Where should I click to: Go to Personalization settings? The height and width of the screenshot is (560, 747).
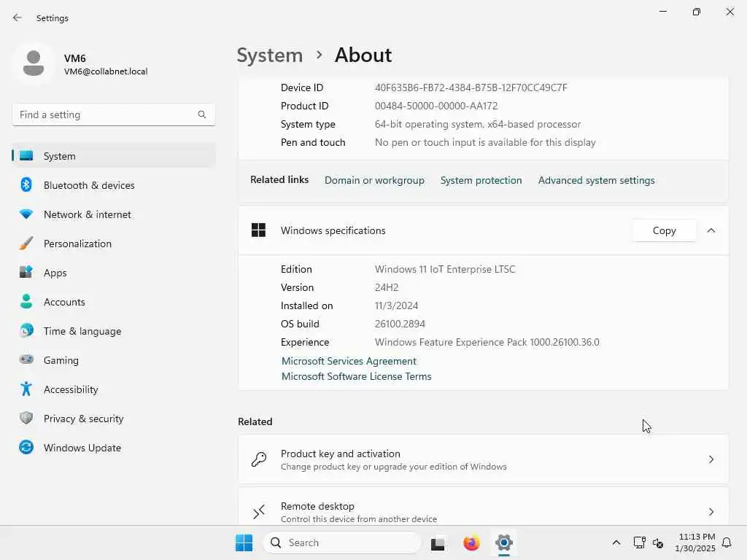pos(113,244)
